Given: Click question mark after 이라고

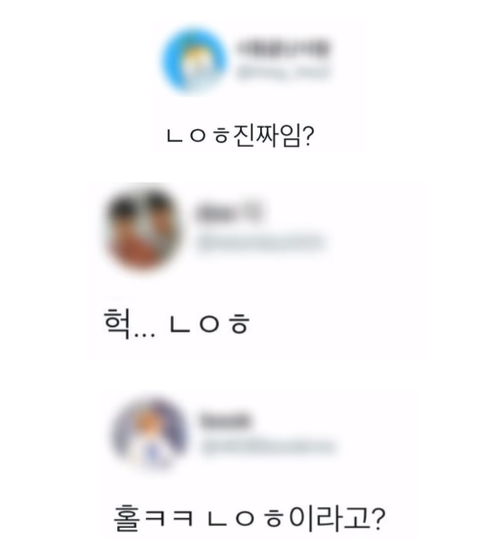Looking at the screenshot, I should click(x=376, y=518).
